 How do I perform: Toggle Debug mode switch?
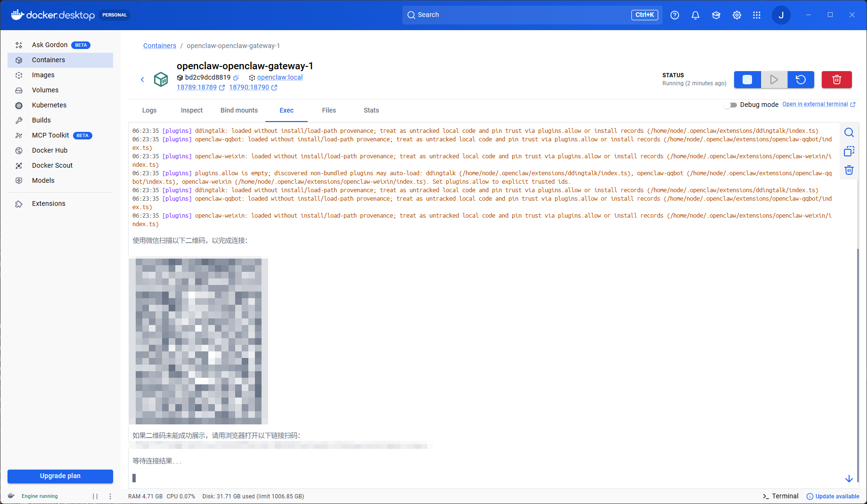(730, 105)
